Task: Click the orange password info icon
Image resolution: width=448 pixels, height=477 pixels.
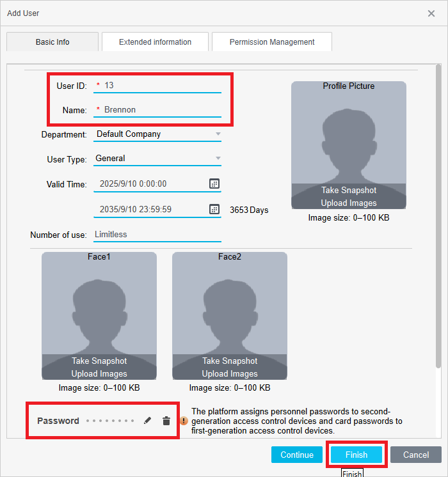Action: coord(184,421)
